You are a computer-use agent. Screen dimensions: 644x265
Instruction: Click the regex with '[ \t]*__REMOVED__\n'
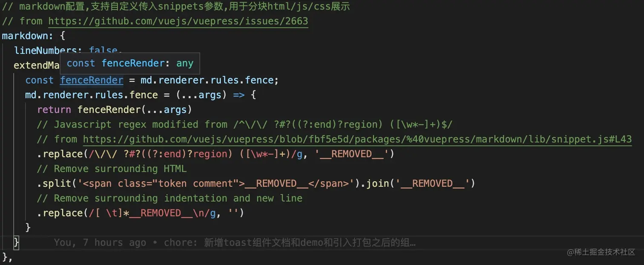click(149, 213)
